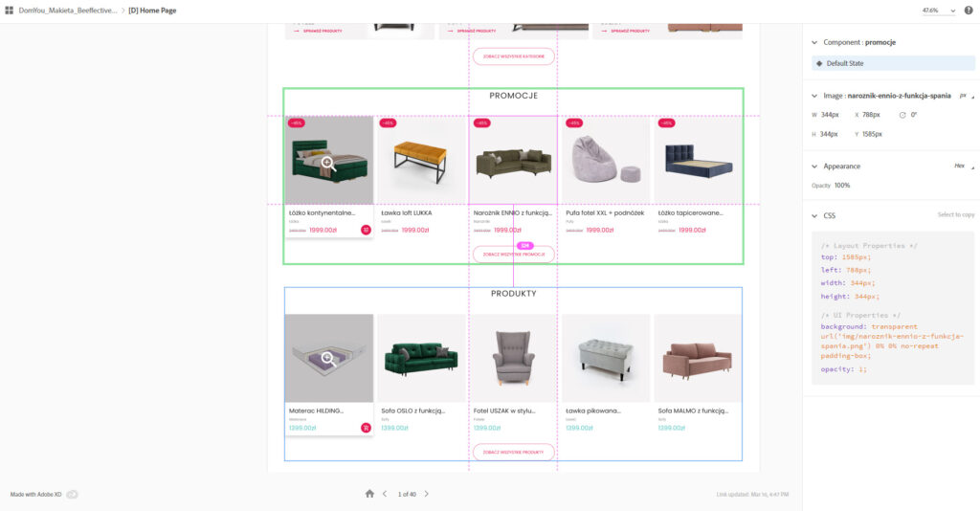
Task: Click the DomYou_Makieta breadcrumb link
Action: point(68,11)
